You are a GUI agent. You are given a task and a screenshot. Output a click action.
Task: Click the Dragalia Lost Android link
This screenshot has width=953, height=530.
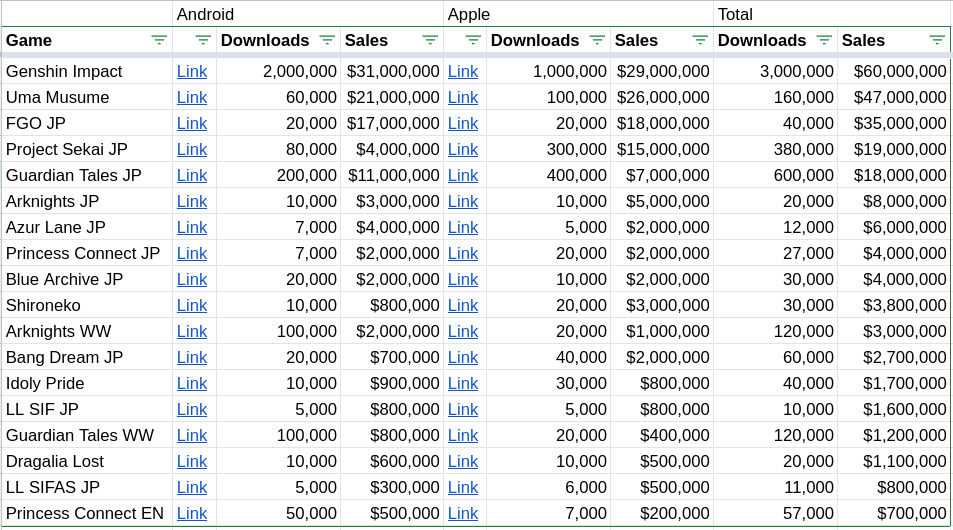(192, 462)
